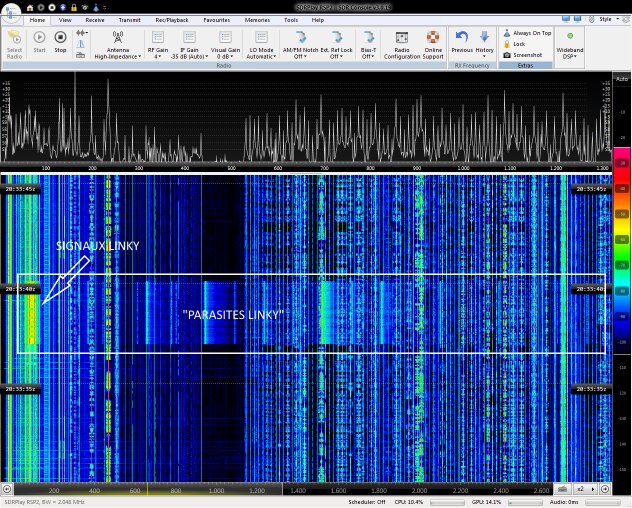
Task: Click the gear icon right of Style
Action: pos(626,19)
